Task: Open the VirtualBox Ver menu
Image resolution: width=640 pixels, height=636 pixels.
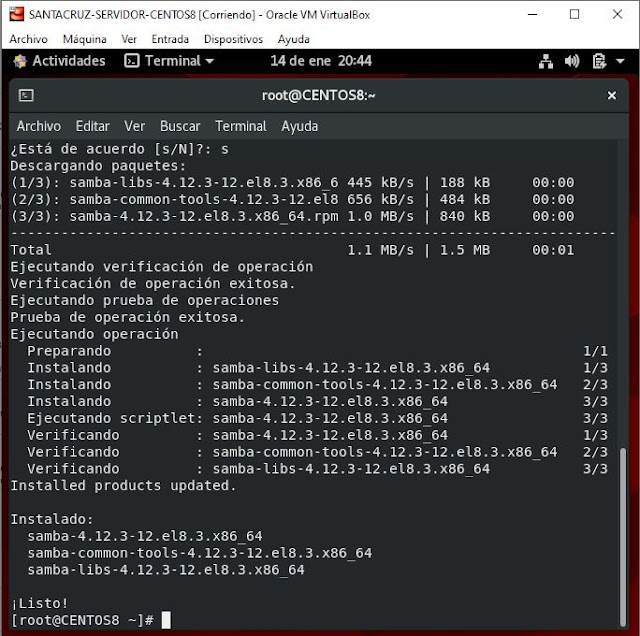Action: pyautogui.click(x=129, y=39)
